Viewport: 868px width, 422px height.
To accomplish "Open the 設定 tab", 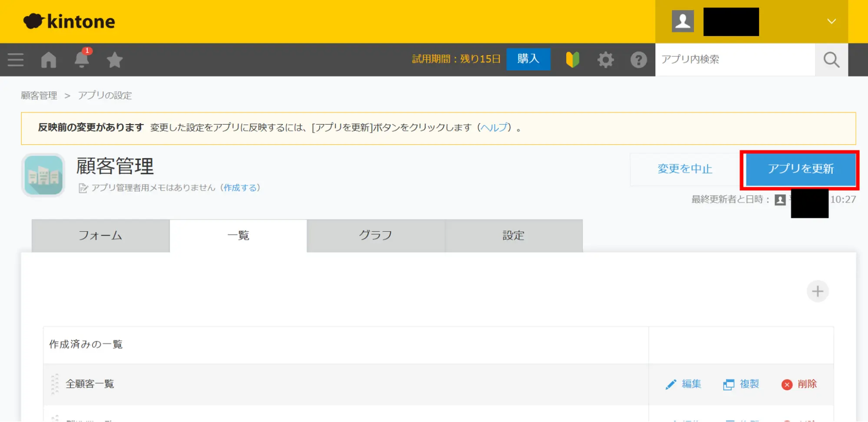I will [513, 236].
